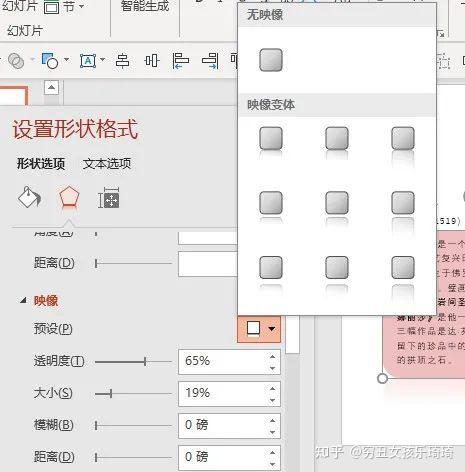This screenshot has height=472, width=465.
Task: Open dropdown arrow next to shapes icon
Action: click(66, 60)
